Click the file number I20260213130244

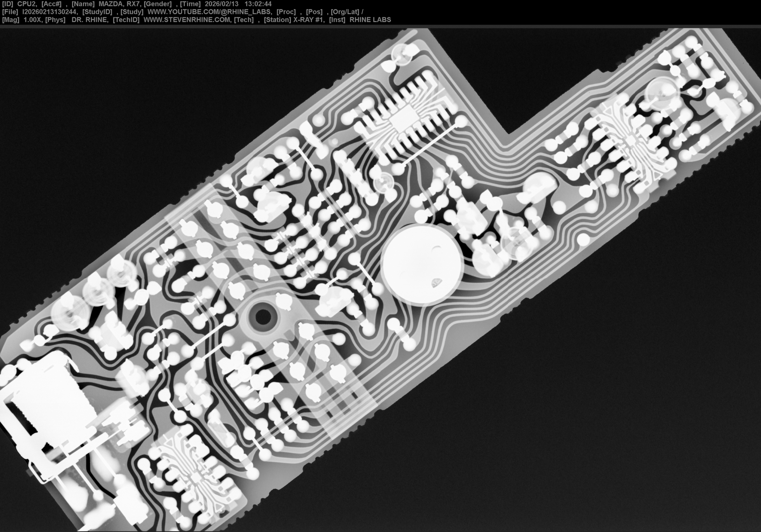[x=50, y=12]
